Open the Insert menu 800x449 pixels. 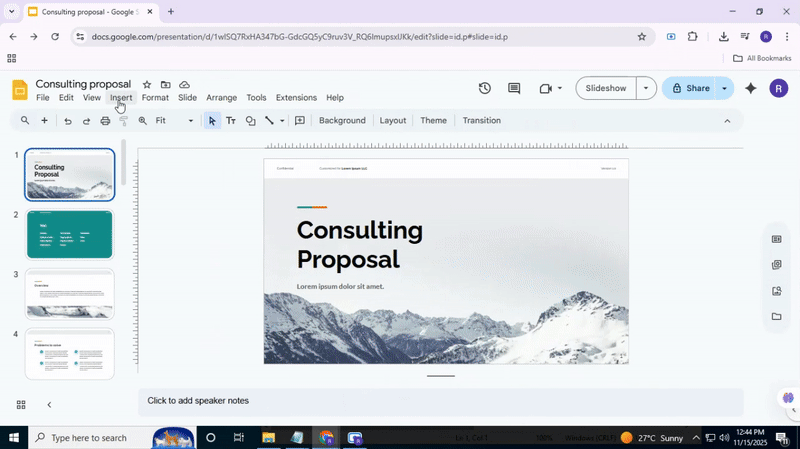(x=121, y=98)
